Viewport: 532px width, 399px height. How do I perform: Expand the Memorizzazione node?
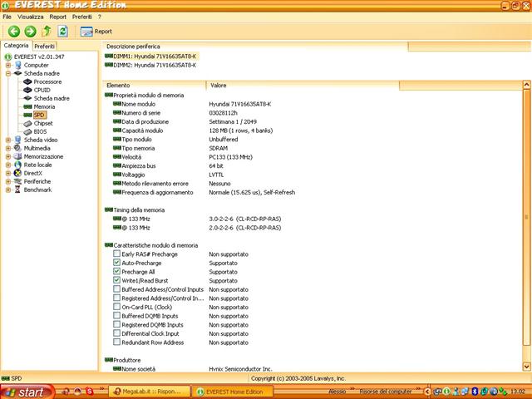8,156
